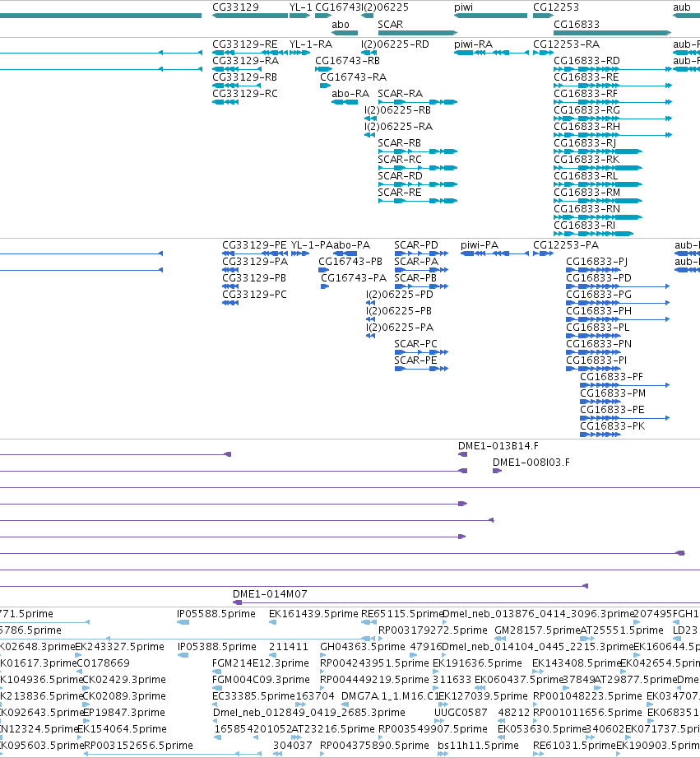700x758 pixels.
Task: Select EST FGM004C09.3prime
Action: coord(261,680)
